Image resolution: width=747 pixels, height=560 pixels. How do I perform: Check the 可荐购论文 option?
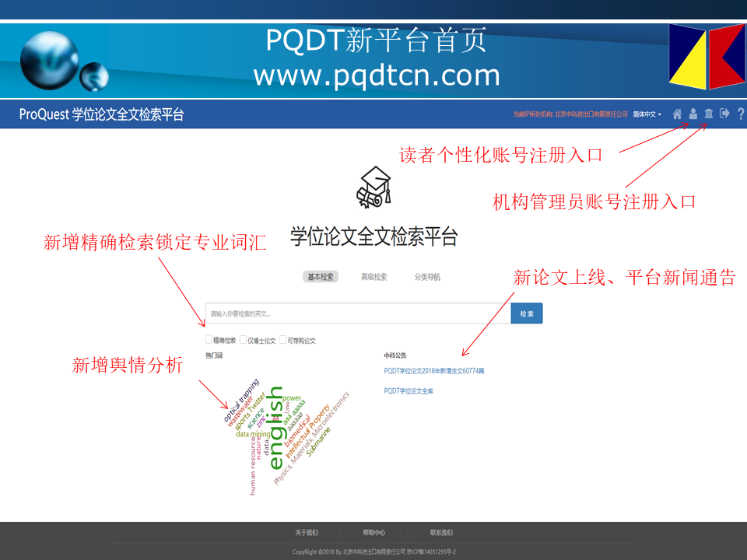[x=283, y=340]
